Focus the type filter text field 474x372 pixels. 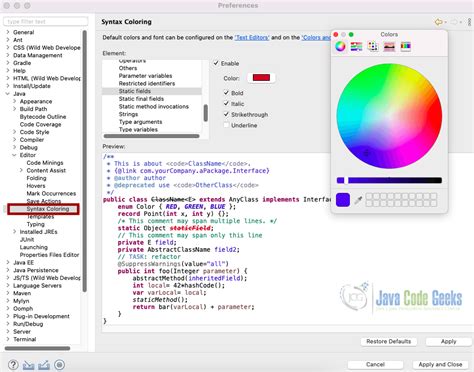(46, 21)
